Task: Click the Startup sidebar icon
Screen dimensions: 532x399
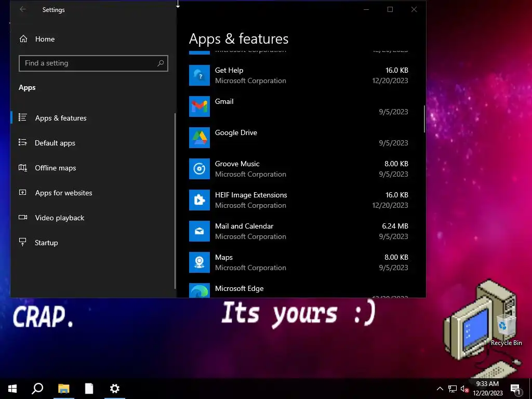Action: (x=23, y=242)
